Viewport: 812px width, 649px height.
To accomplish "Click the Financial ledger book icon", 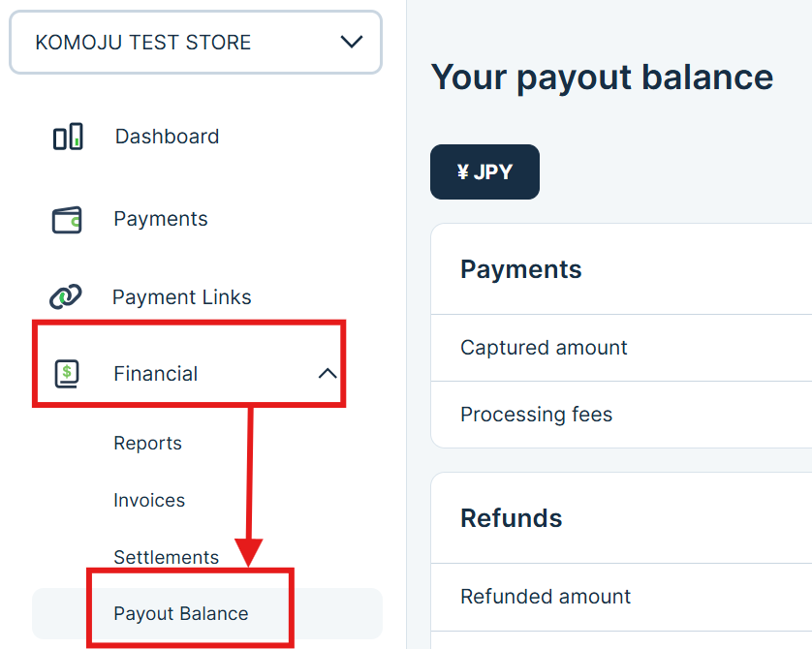I will click(67, 373).
